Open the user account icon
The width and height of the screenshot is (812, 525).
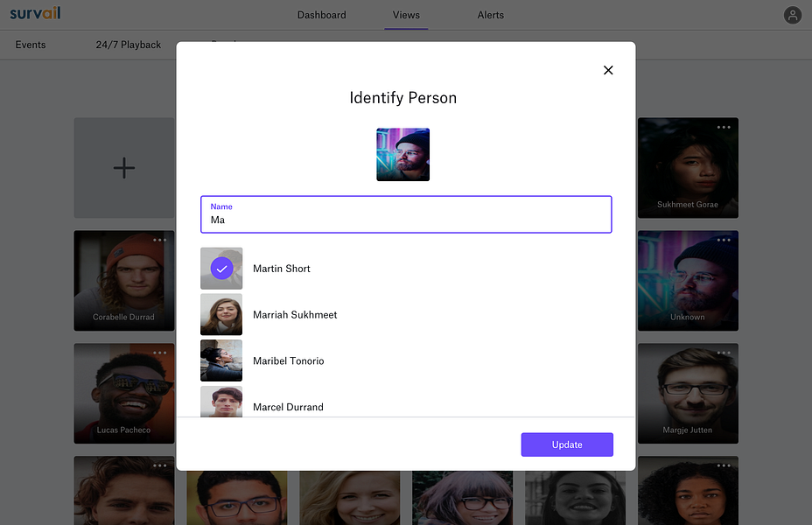point(793,15)
